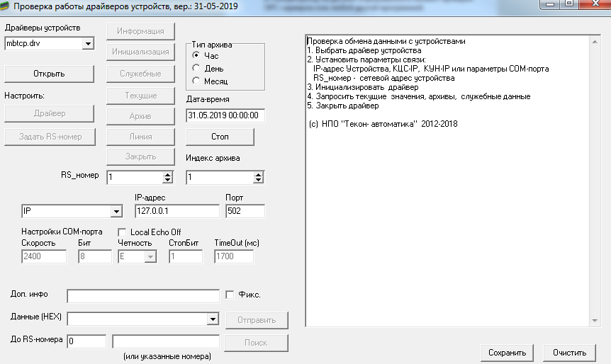
Task: Expand the IP connection type dropdown
Action: point(116,212)
